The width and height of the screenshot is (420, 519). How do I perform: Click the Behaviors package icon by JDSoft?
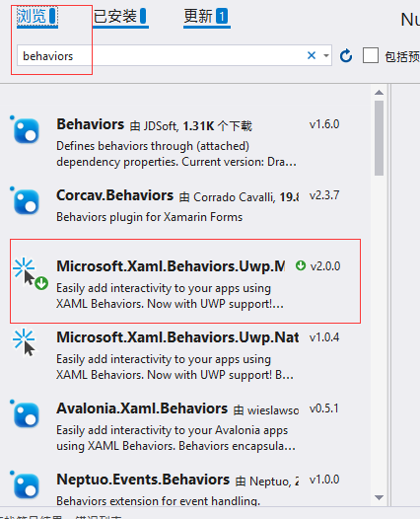pos(25,130)
